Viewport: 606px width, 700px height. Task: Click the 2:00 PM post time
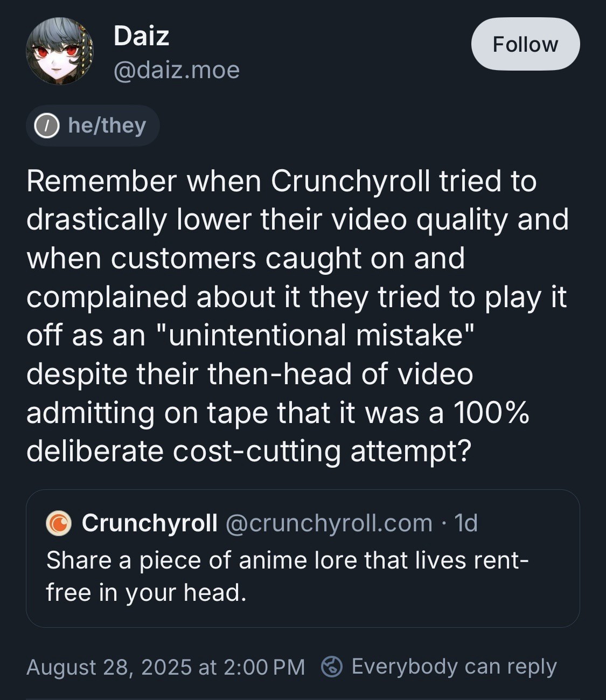263,667
